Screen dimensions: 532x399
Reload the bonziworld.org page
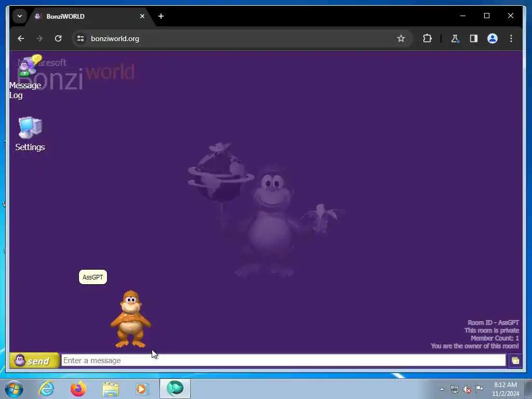(x=58, y=38)
